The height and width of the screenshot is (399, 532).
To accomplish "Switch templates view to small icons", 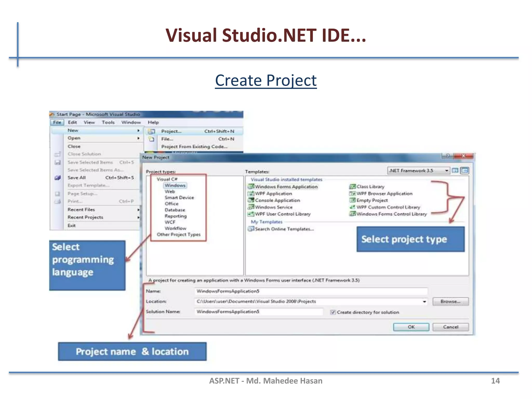I will [465, 171].
